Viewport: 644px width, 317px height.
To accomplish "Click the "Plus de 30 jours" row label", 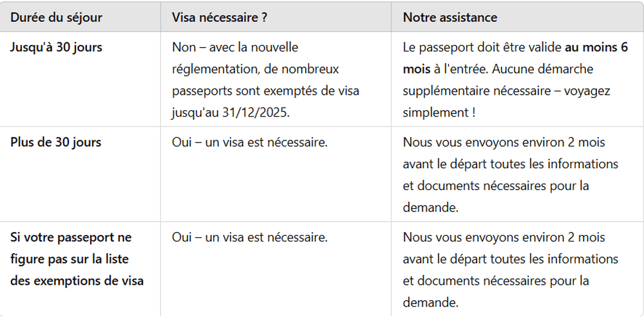I will pyautogui.click(x=56, y=142).
